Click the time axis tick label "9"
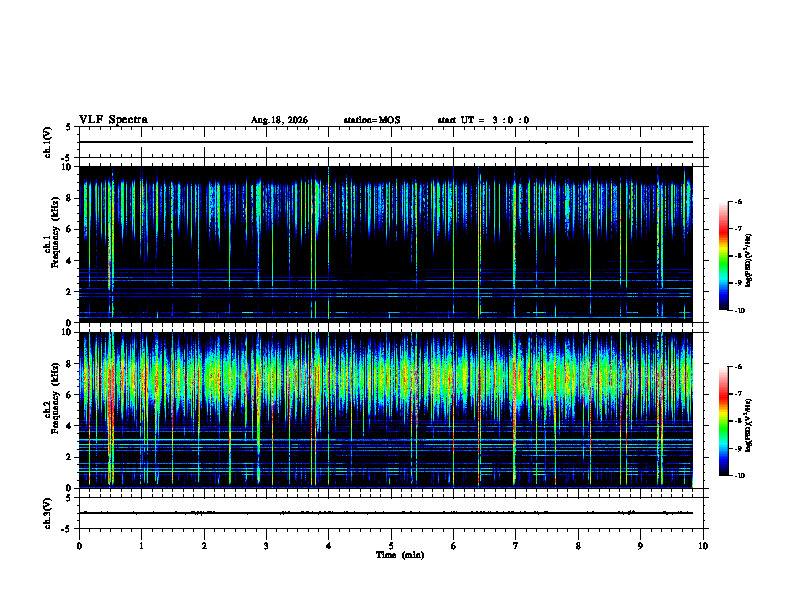Viewport: 792px width, 612px height. [x=640, y=546]
